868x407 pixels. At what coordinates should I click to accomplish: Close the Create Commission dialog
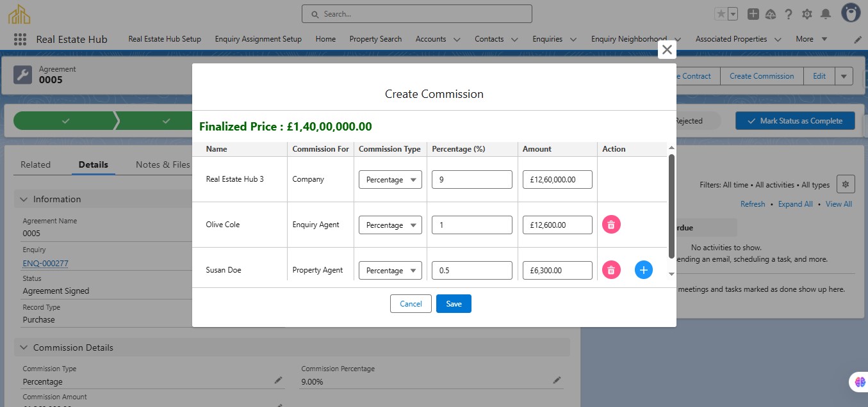667,50
